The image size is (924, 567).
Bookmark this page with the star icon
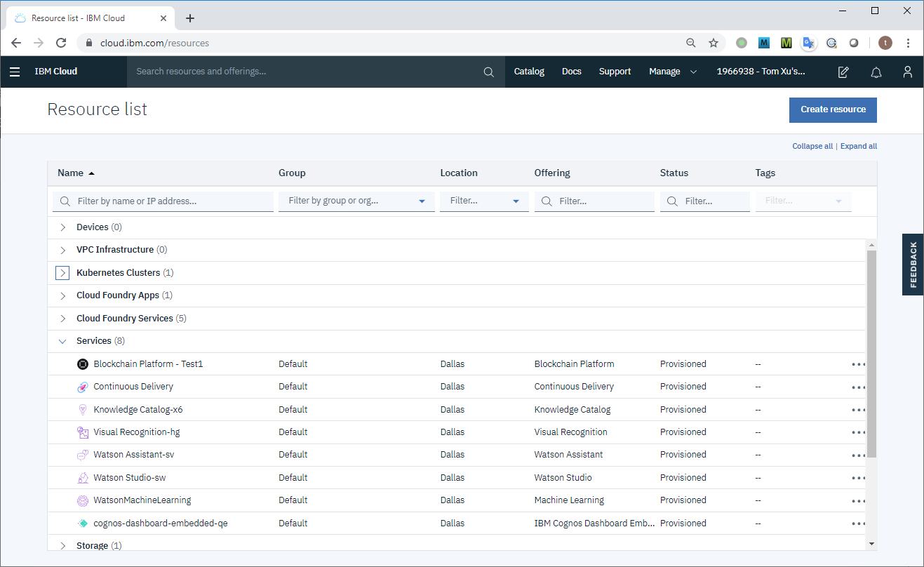714,43
